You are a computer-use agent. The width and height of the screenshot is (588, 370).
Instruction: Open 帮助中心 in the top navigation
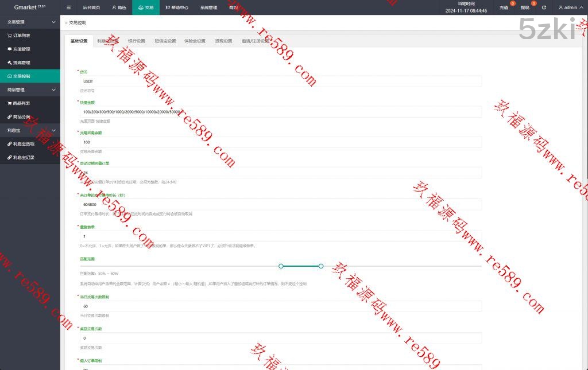[179, 7]
